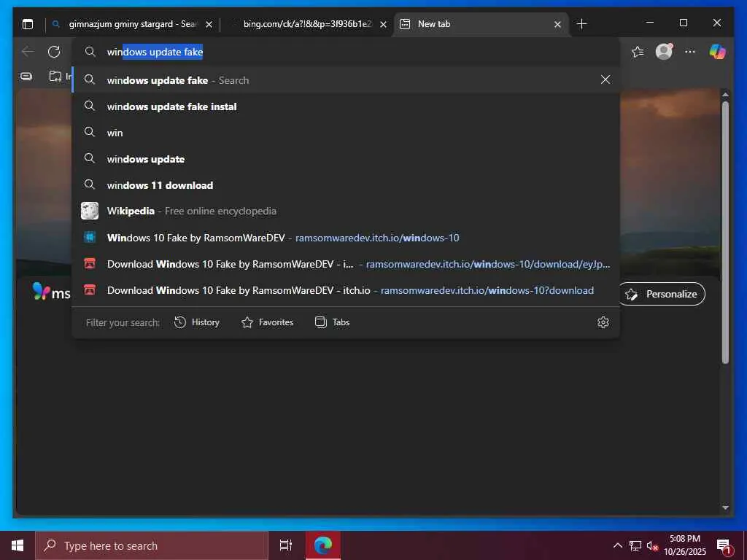Filter search by History
The image size is (747, 560).
(x=197, y=322)
